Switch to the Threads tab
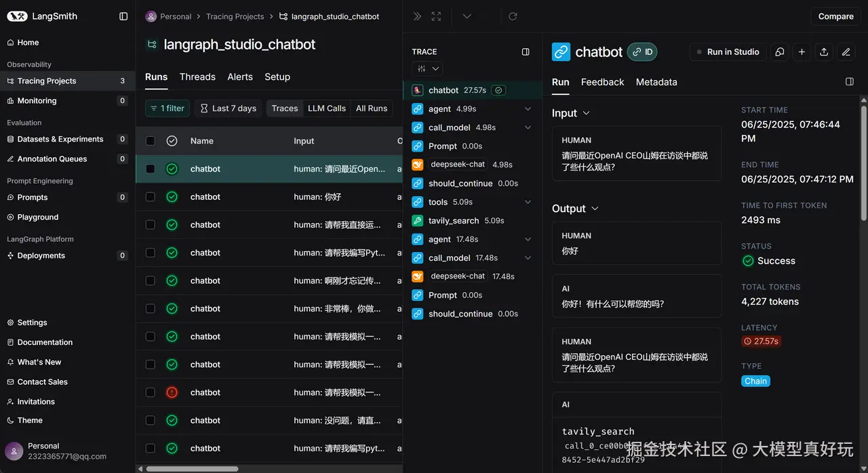The height and width of the screenshot is (473, 868). [x=197, y=77]
